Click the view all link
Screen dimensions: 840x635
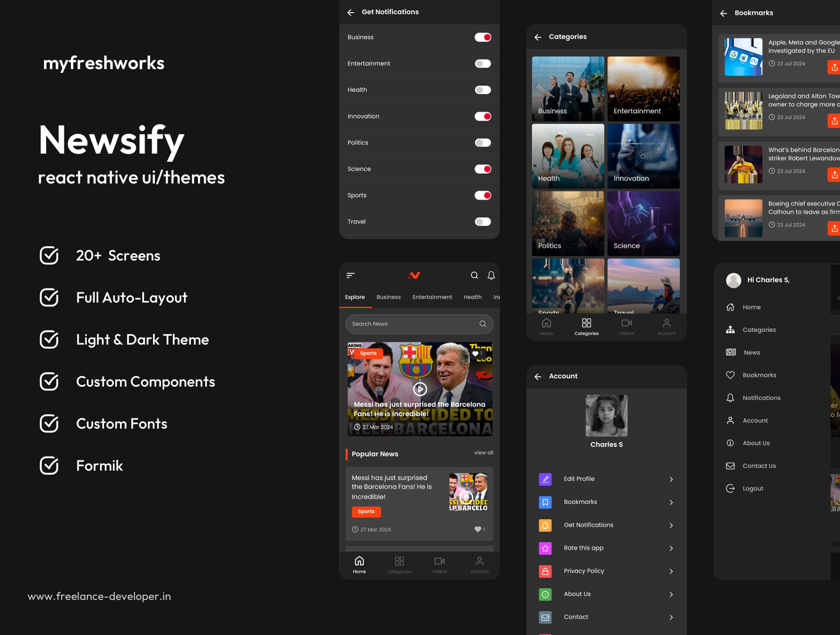[x=483, y=452]
